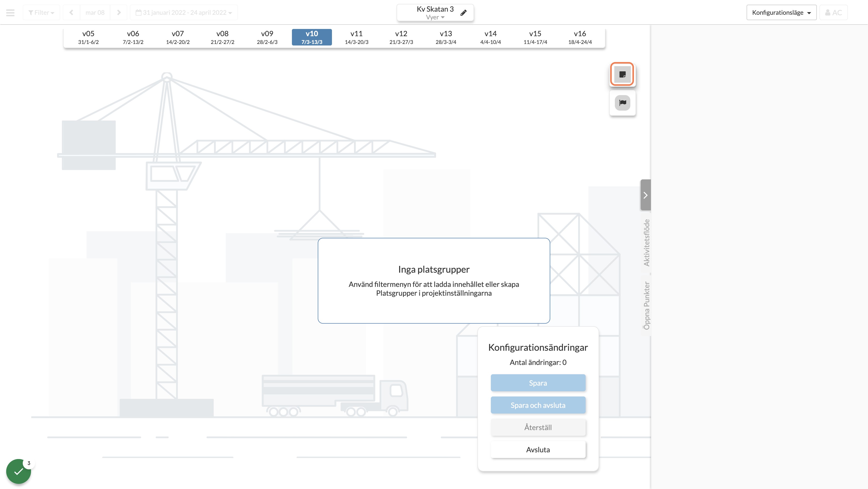Select week v09 tab
The width and height of the screenshot is (868, 489).
tap(267, 37)
